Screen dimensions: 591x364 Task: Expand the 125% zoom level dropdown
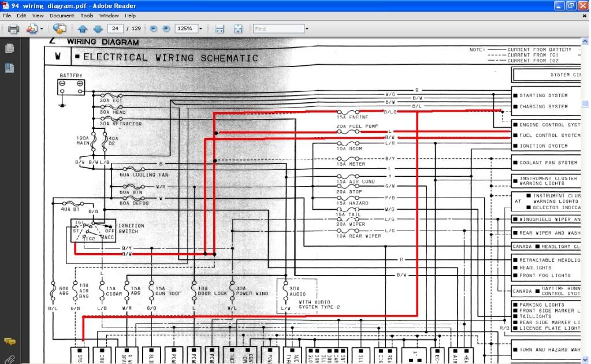coord(200,29)
